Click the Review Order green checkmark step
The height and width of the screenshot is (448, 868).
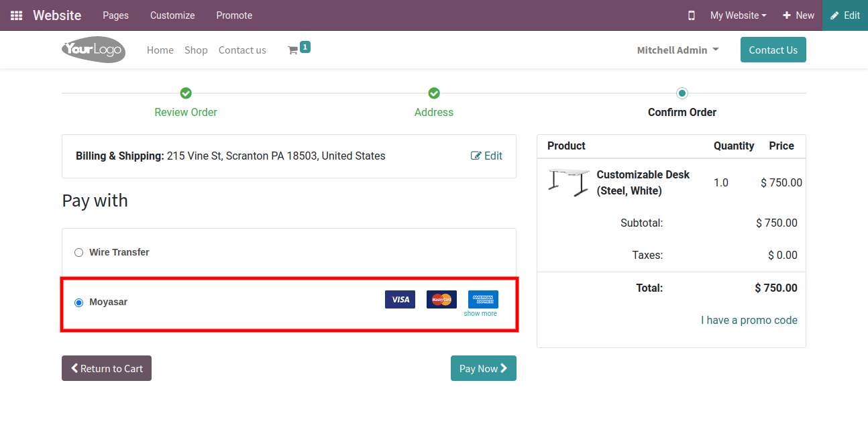(186, 93)
